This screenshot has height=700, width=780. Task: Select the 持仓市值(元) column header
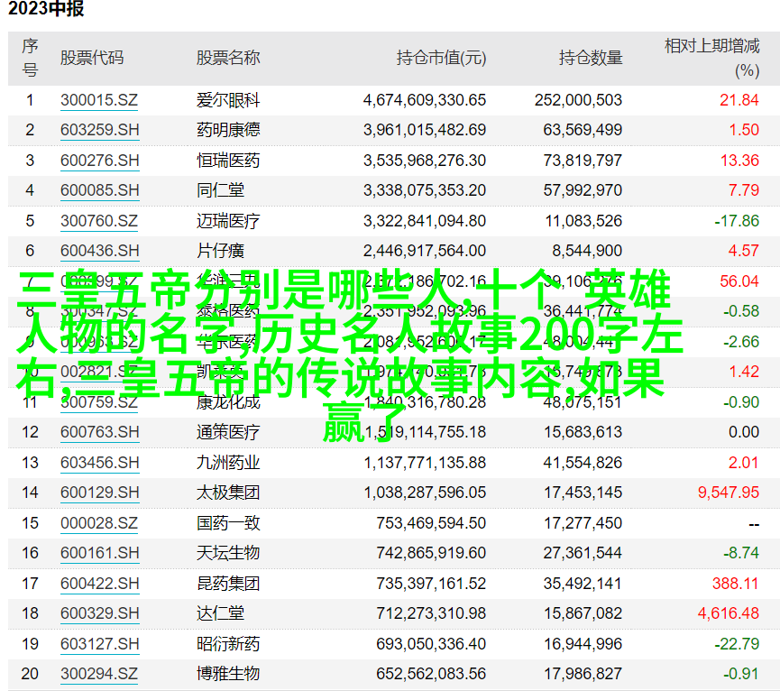point(441,59)
